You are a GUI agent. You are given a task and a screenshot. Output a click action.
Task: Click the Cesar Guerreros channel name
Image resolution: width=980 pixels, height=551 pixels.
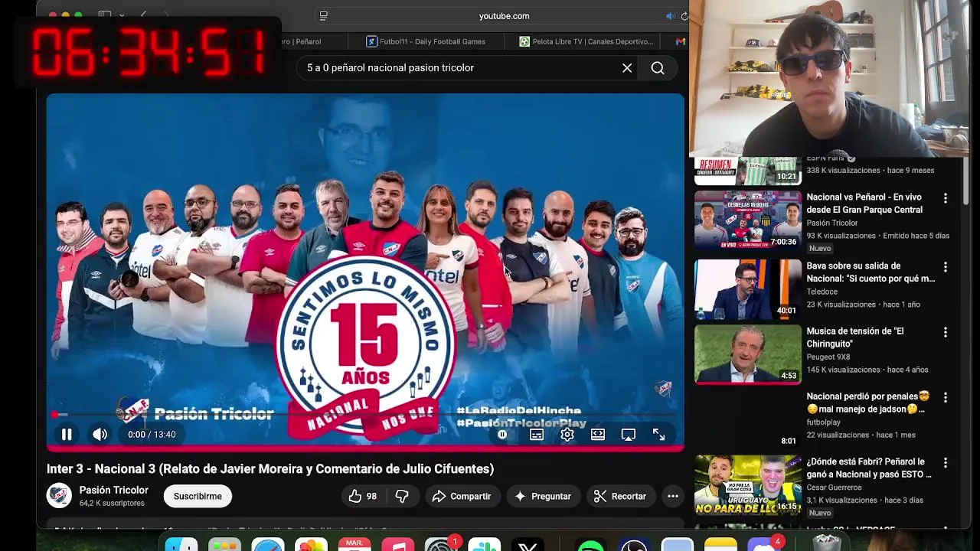click(x=834, y=487)
